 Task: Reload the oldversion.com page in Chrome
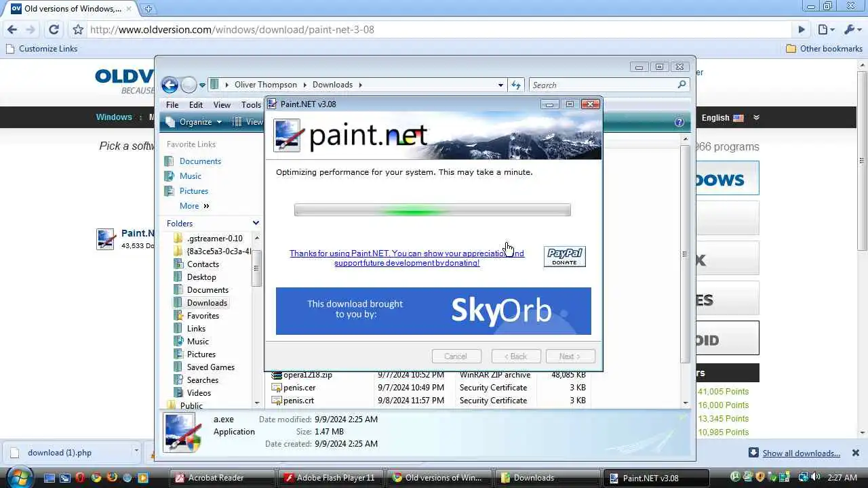pos(54,30)
